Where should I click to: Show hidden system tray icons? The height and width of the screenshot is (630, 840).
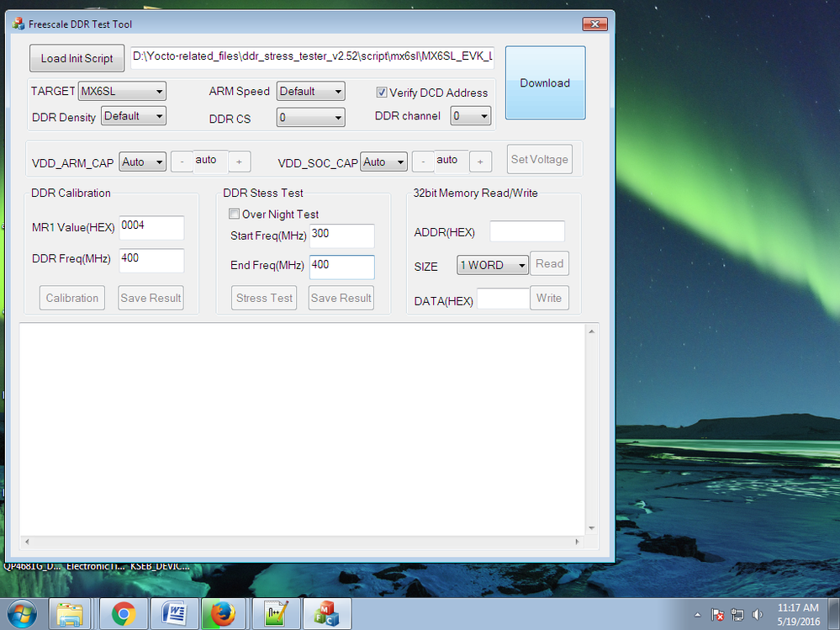click(x=697, y=615)
